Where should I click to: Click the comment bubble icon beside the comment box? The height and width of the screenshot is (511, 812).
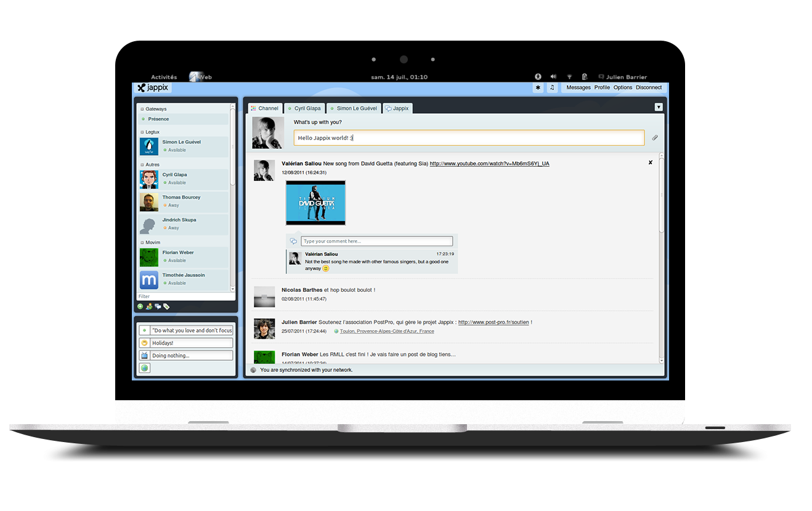pyautogui.click(x=294, y=241)
